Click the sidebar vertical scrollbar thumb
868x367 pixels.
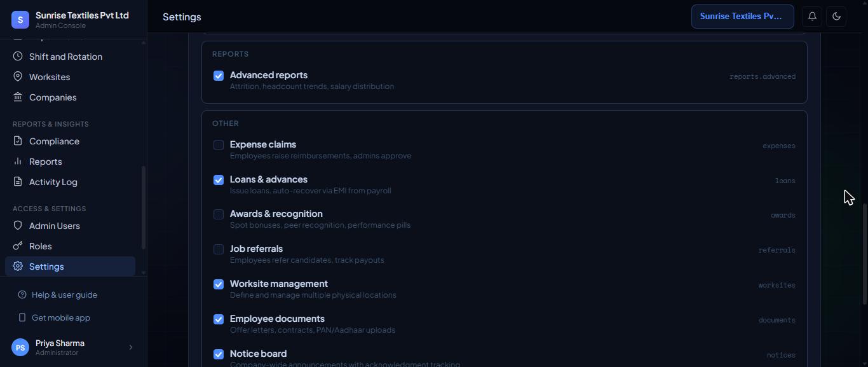[x=144, y=207]
